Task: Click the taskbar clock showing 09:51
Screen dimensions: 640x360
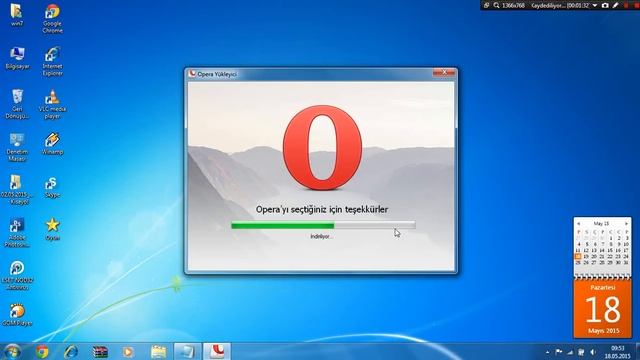Action: [618, 352]
